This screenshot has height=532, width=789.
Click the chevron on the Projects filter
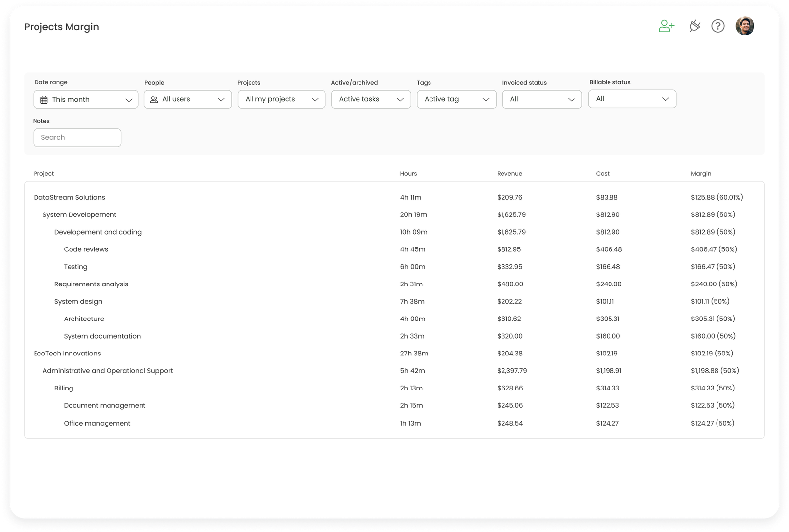pos(316,99)
